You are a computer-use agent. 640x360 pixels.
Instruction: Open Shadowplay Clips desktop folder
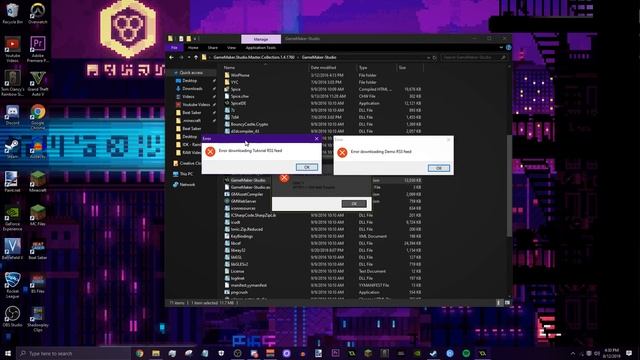point(38,319)
